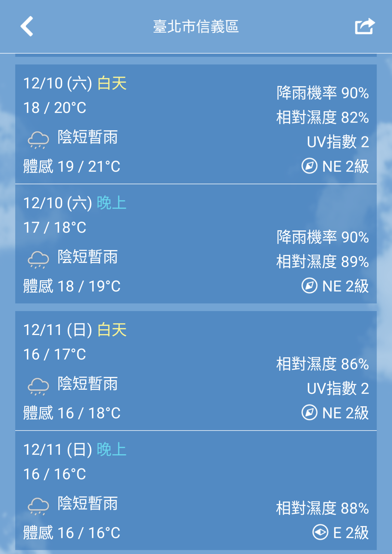Click 降雨機率 90% in 12/10 daytime
This screenshot has width=392, height=554.
coord(323,93)
